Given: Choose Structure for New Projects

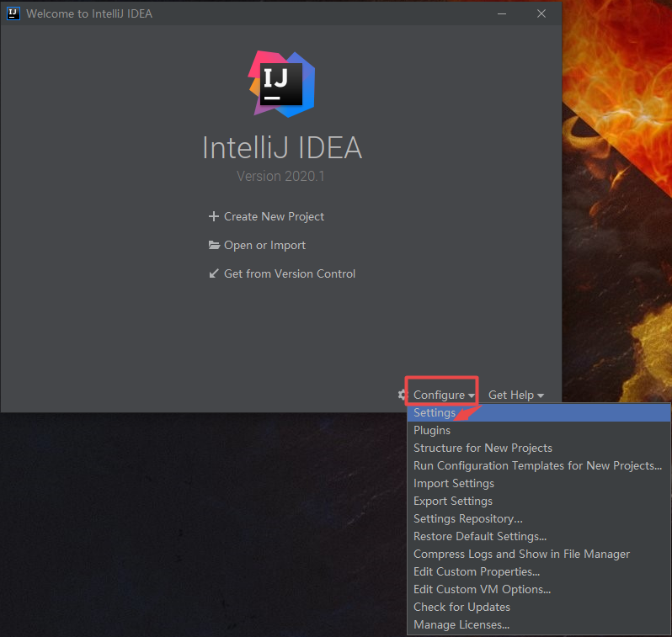Looking at the screenshot, I should [x=539, y=448].
